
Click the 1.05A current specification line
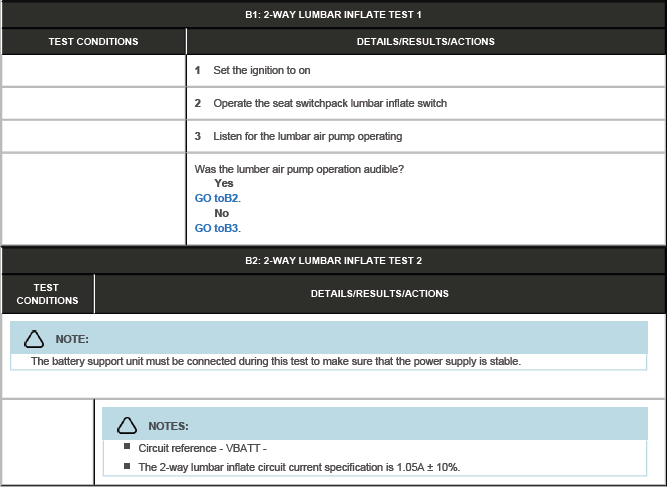298,467
